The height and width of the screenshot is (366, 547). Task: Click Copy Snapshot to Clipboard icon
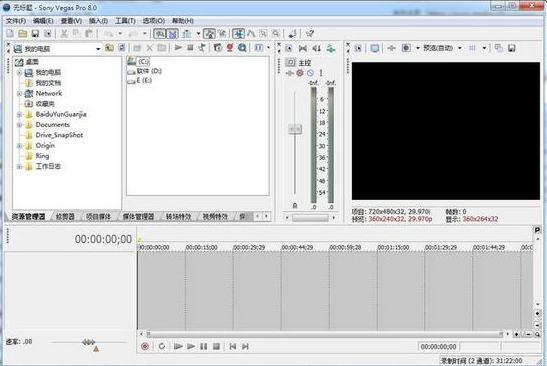499,48
